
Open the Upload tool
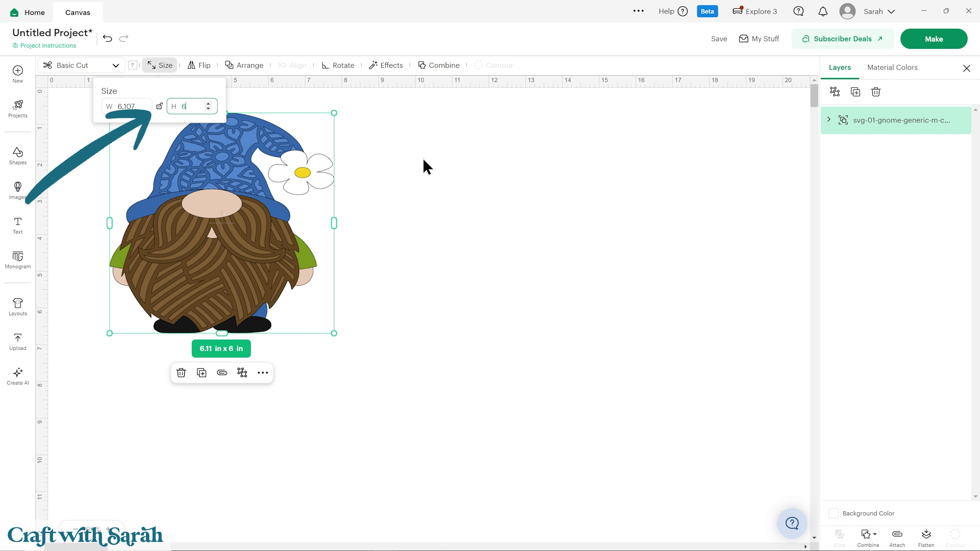pyautogui.click(x=18, y=341)
